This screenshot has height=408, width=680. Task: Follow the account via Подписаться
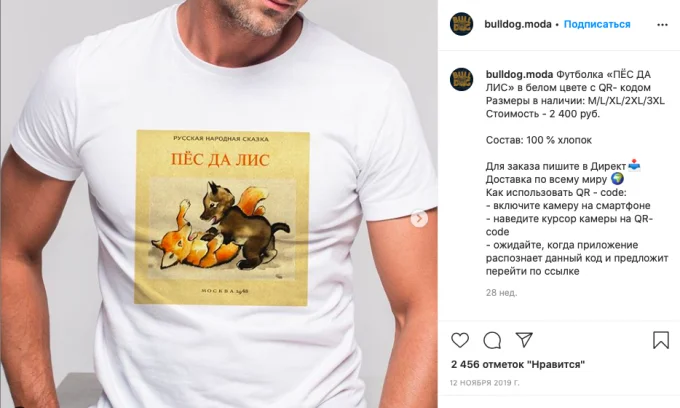point(597,24)
